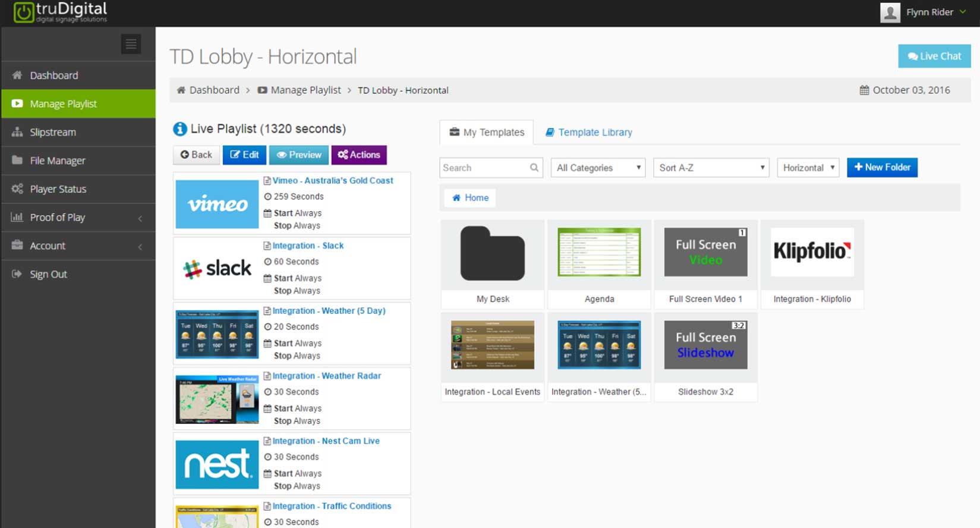The image size is (980, 528).
Task: Click the '20 Seconds' duration text
Action: coord(296,327)
